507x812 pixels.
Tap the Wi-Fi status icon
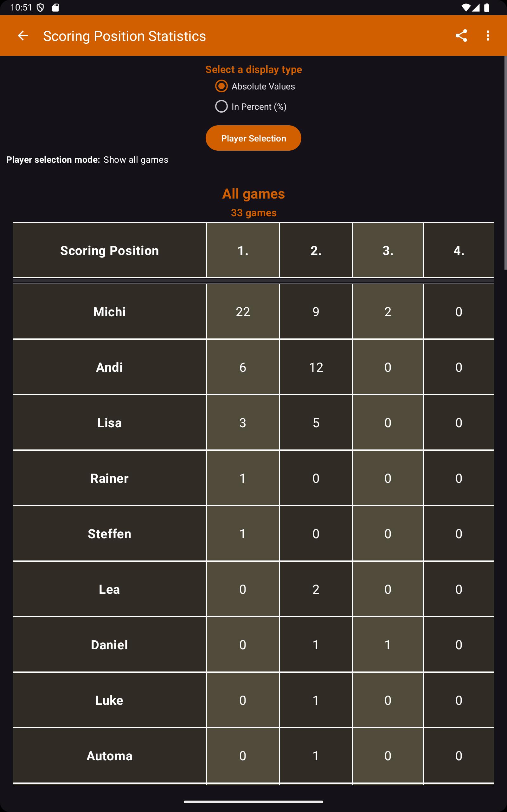(x=465, y=7)
